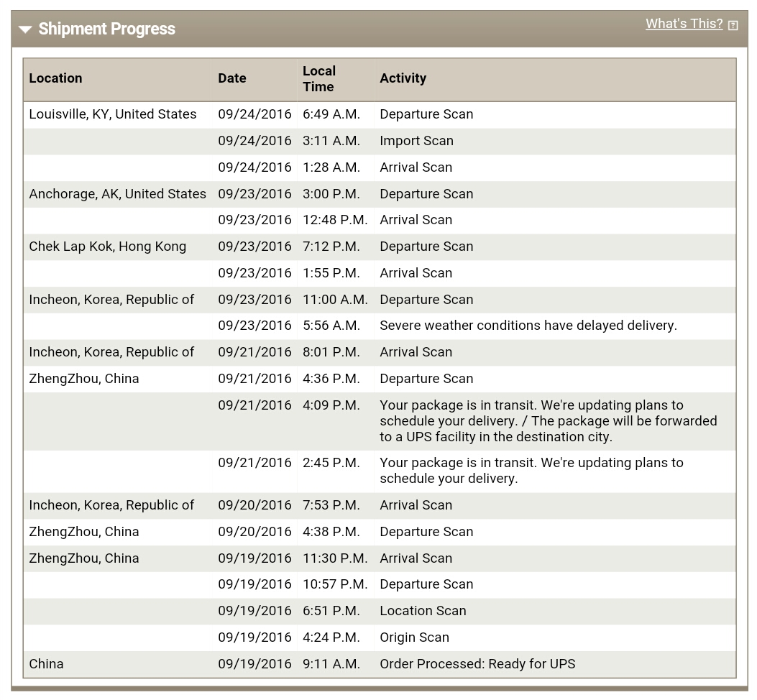
Task: Select the Location column header
Action: [x=55, y=78]
